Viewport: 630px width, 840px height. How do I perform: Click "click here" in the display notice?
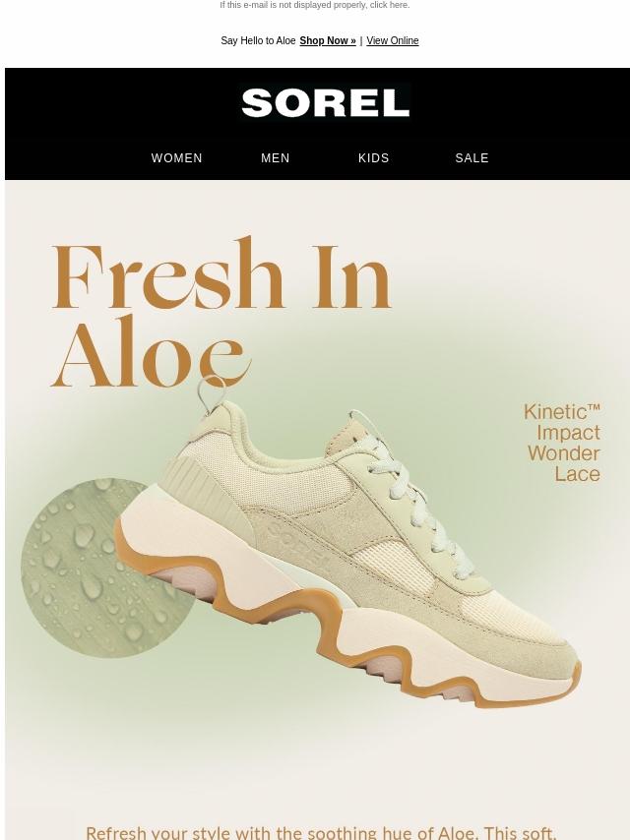click(x=389, y=5)
